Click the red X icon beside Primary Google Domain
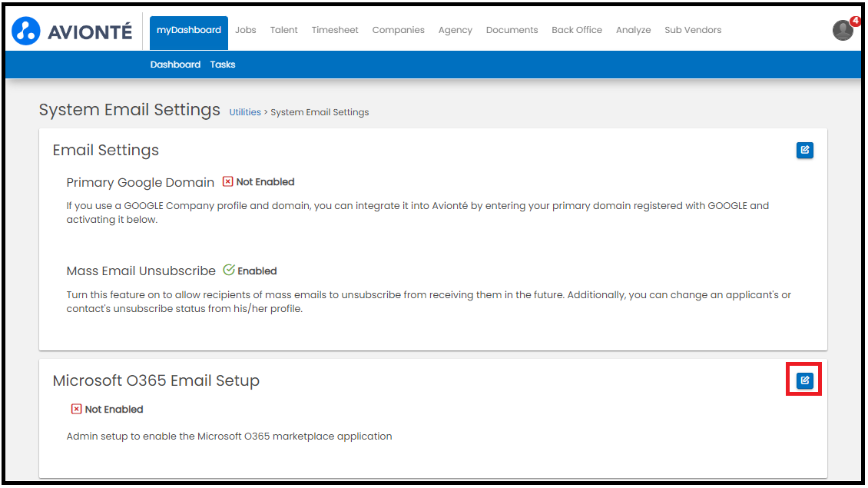868x488 pixels. click(x=227, y=181)
